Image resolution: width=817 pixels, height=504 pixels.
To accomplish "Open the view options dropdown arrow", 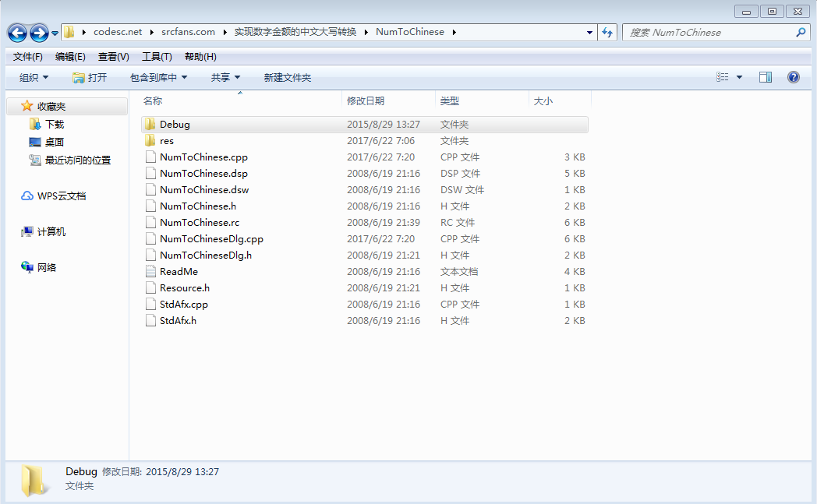I will point(739,77).
